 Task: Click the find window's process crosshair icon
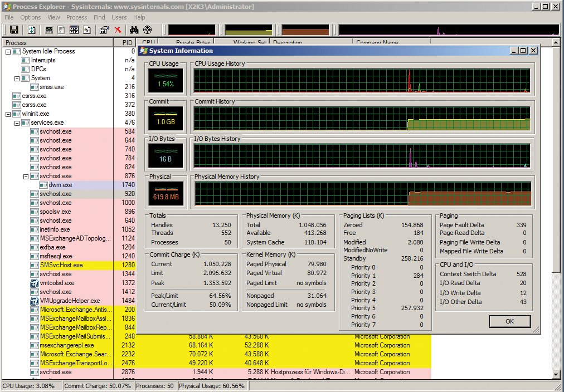click(148, 30)
